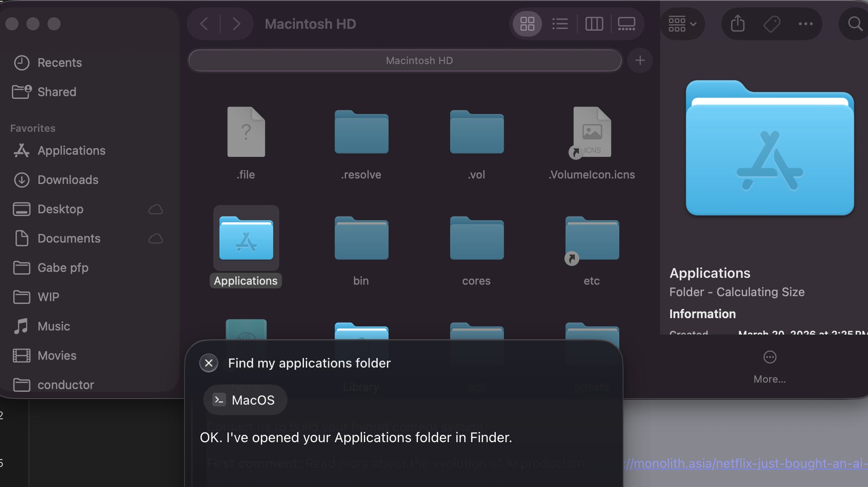Click the cores folder name label

pyautogui.click(x=477, y=281)
